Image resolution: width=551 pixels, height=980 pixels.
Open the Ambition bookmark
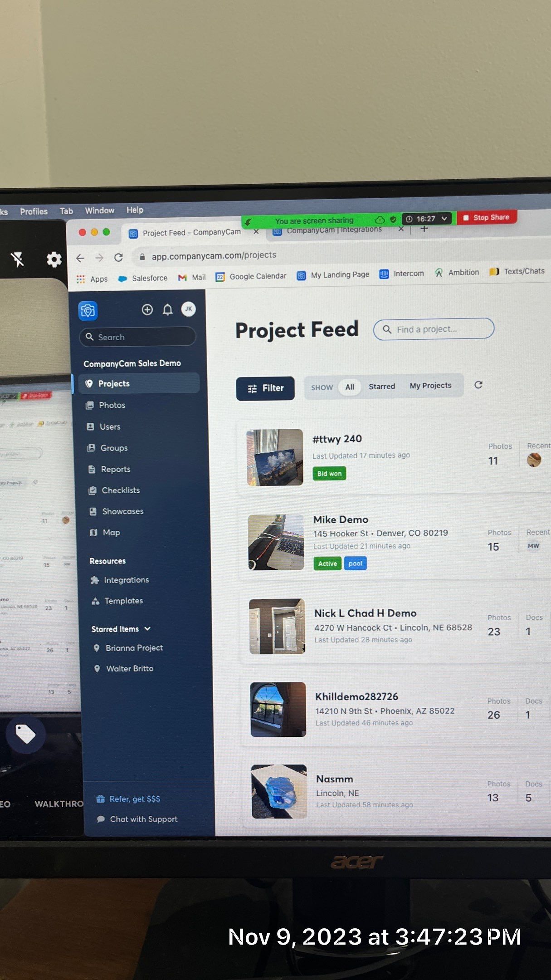click(457, 272)
